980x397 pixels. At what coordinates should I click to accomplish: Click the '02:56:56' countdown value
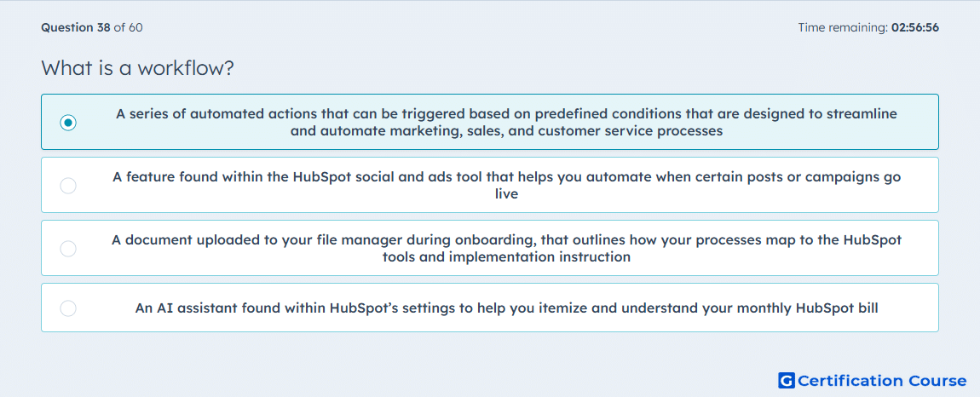(914, 27)
